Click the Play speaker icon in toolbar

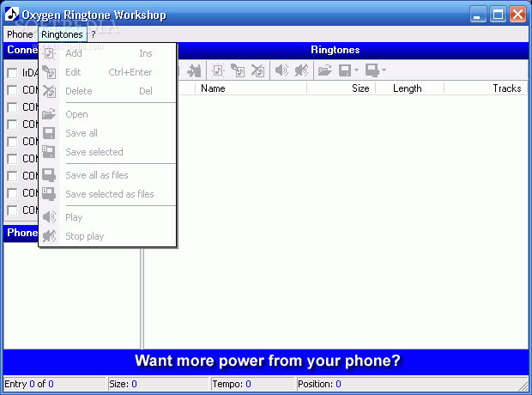[281, 70]
